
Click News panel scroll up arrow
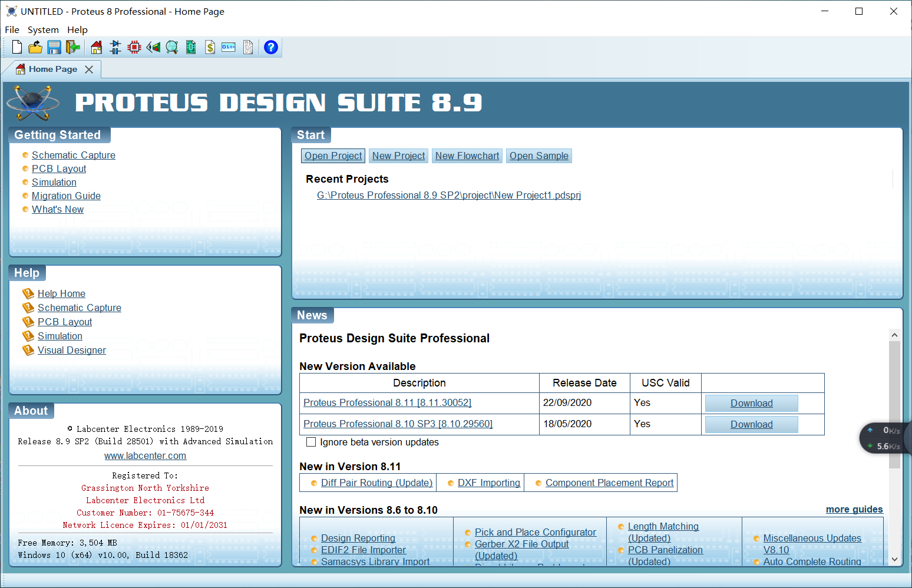point(894,335)
